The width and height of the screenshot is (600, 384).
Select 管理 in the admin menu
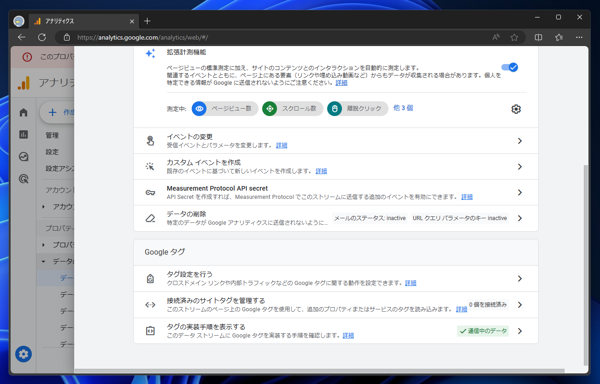coord(52,135)
